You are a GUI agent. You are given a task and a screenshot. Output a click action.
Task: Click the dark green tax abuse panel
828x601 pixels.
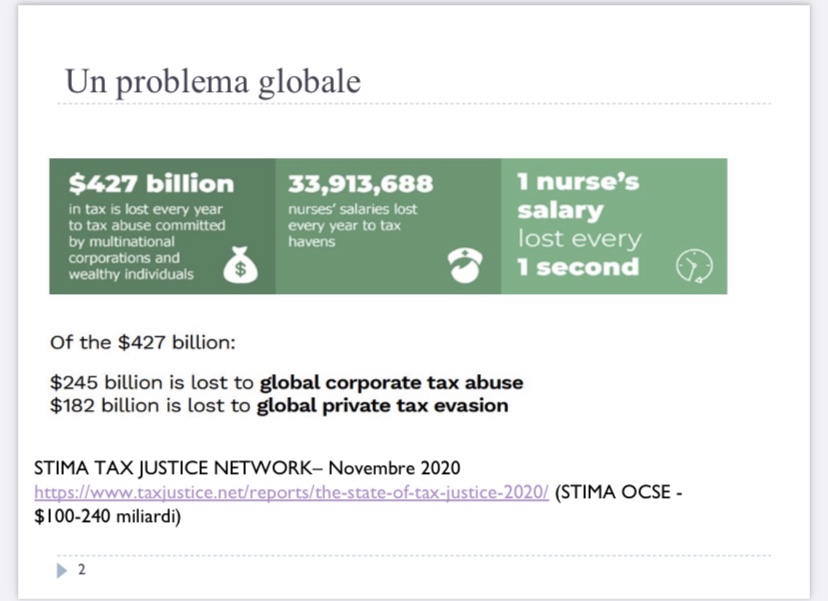[x=163, y=226]
